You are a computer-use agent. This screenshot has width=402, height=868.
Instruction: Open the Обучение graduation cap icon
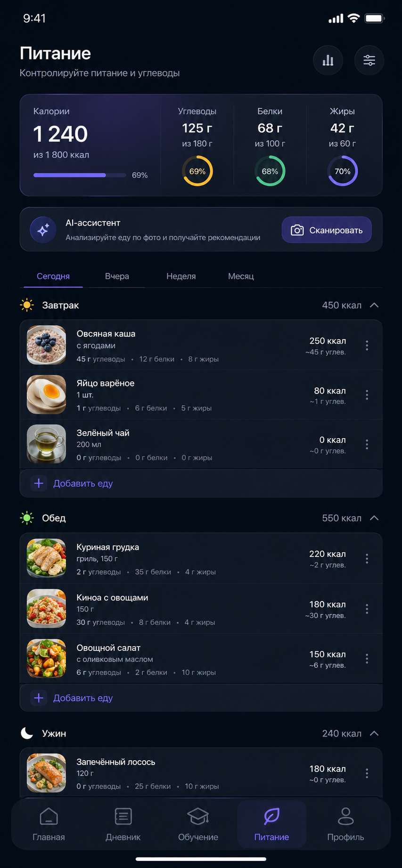[198, 817]
